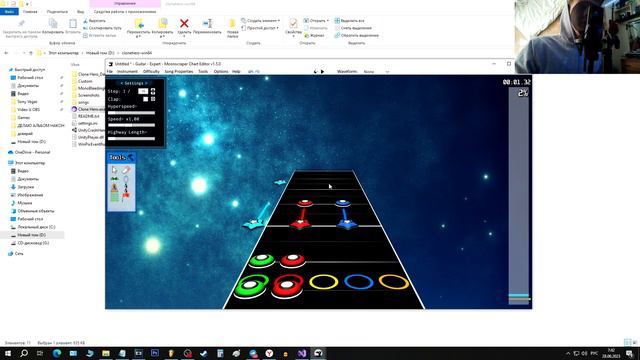This screenshot has height=360, width=640.
Task: Expand the Create item dropdown in Explorer ribbon
Action: point(279,20)
